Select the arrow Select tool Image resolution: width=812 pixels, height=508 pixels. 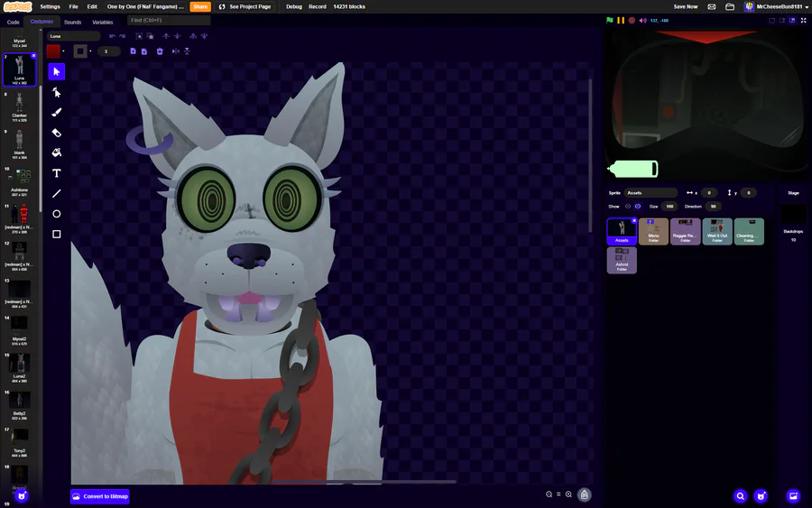tap(57, 71)
